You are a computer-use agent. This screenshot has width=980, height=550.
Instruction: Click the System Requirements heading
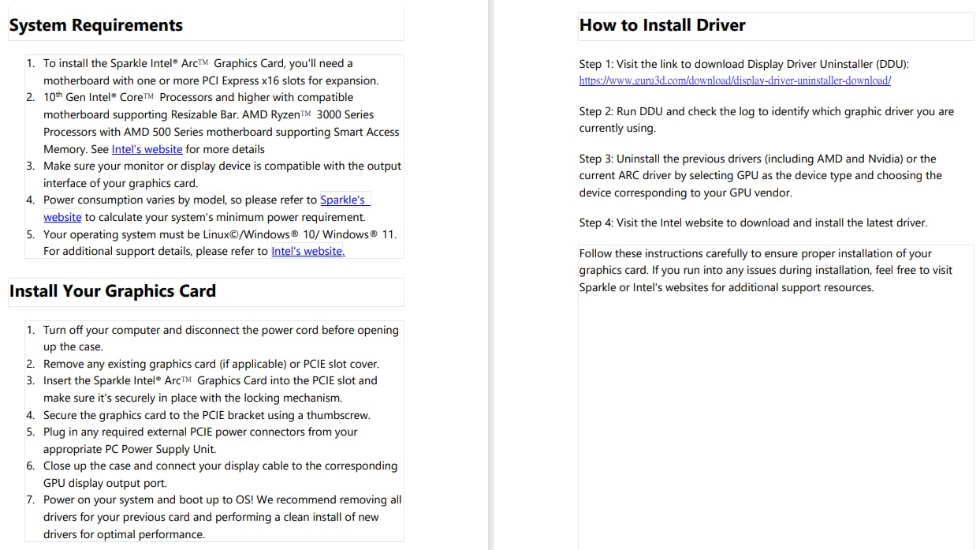96,25
